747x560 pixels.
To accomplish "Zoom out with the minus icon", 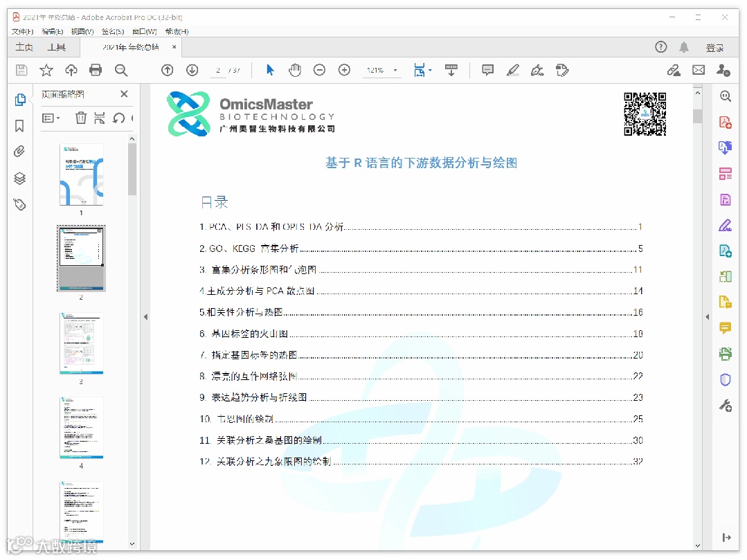I will [319, 71].
